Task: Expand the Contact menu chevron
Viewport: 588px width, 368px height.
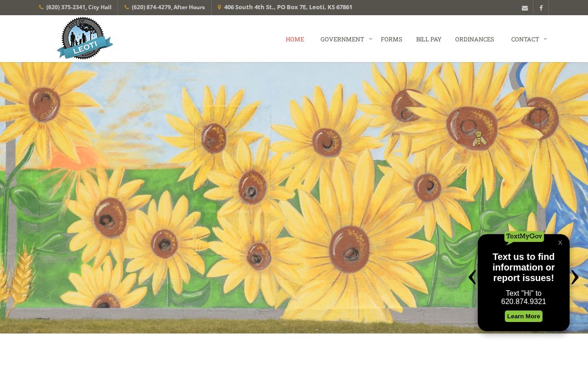Action: tap(545, 39)
